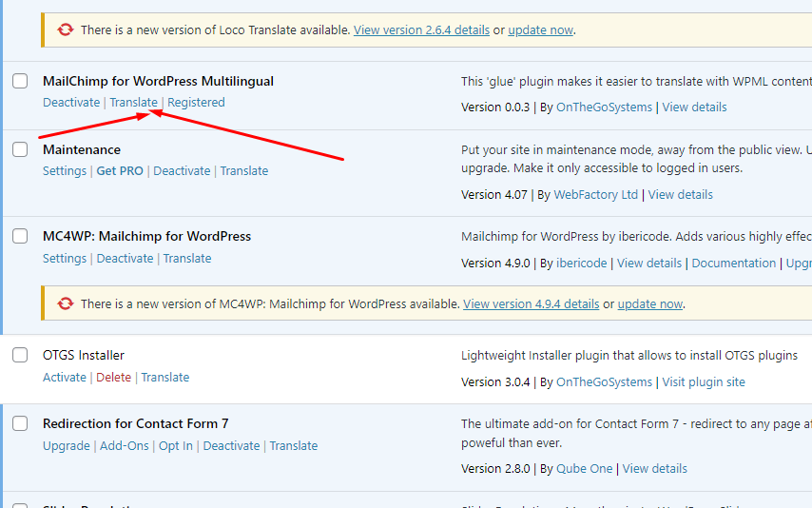Open the Qube One author link

click(x=584, y=469)
